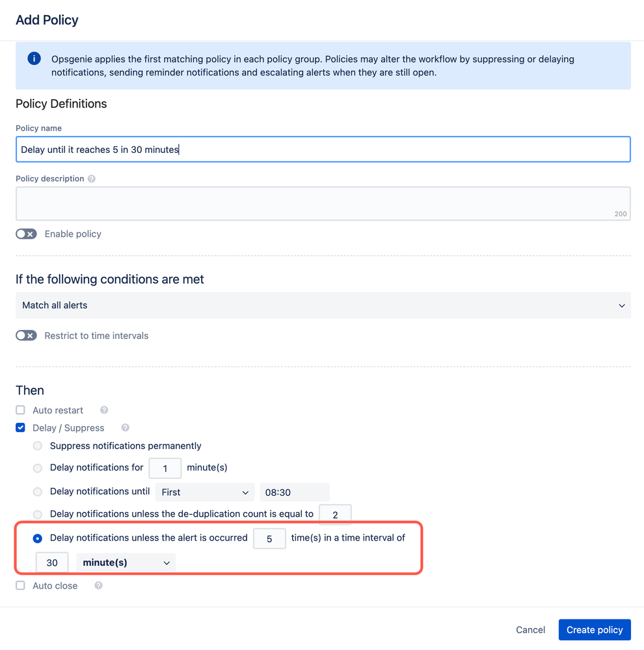Expand the Match all alerts dropdown

tap(323, 305)
